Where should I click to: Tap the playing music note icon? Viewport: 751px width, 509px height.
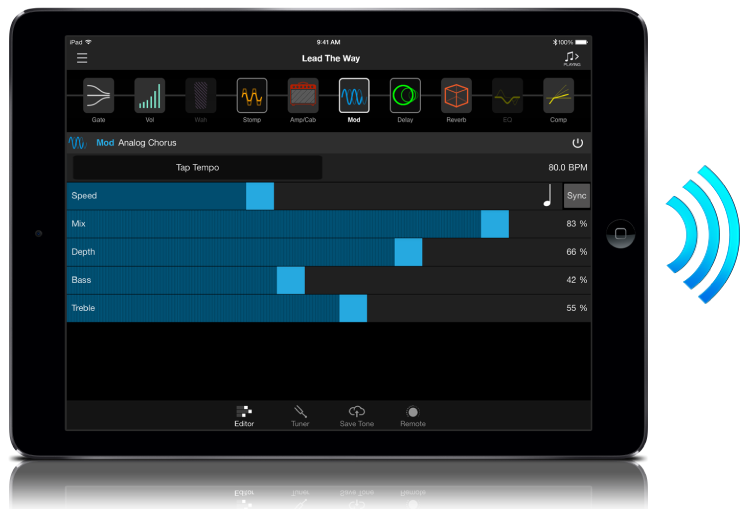coord(572,59)
